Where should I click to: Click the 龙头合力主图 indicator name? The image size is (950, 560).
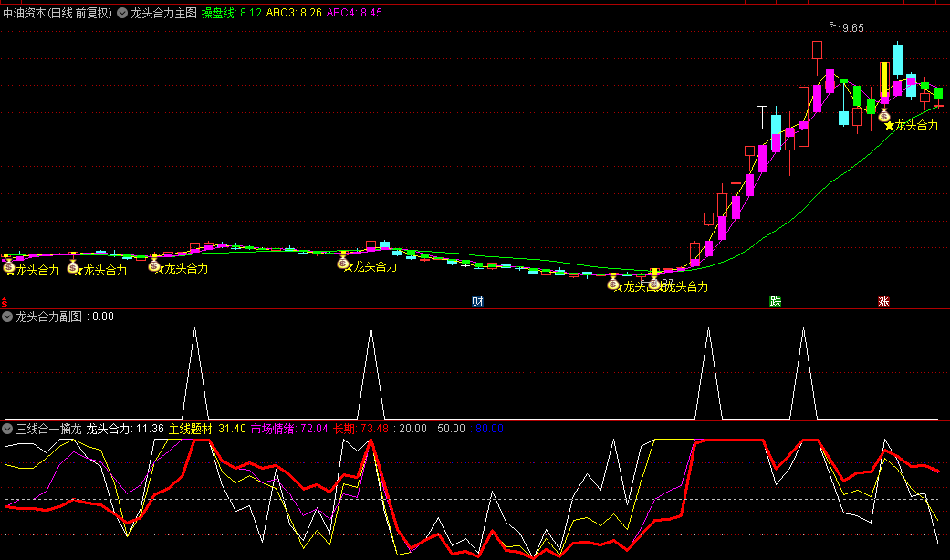point(163,13)
